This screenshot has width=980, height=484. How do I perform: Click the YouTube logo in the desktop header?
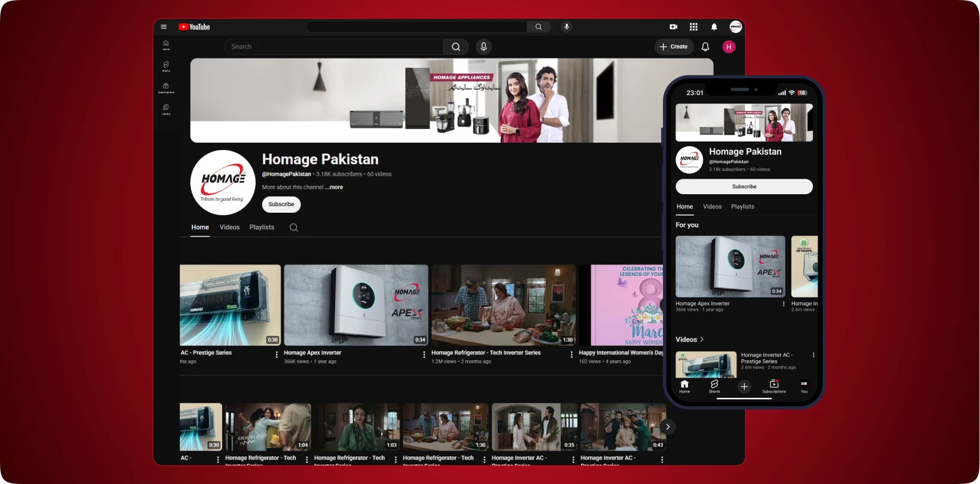(x=194, y=27)
